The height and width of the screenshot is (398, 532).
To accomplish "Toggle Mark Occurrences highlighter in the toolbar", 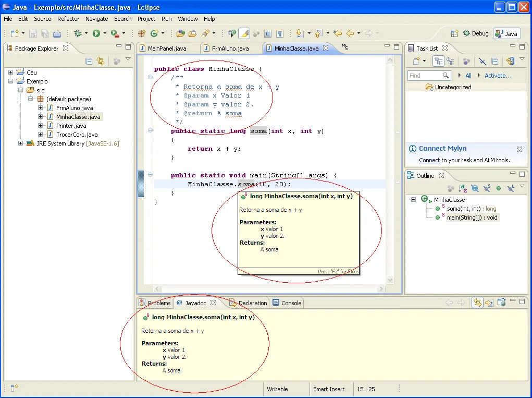I will (244, 33).
